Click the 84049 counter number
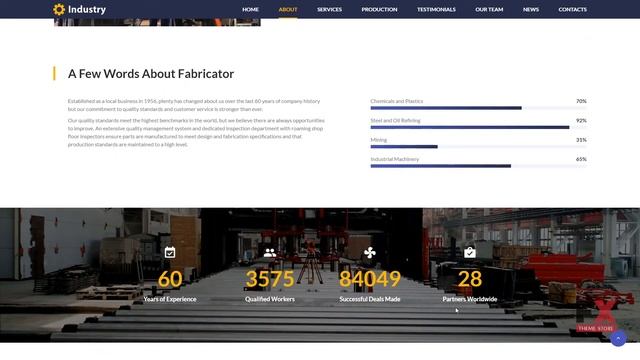This screenshot has height=360, width=640. [x=370, y=279]
